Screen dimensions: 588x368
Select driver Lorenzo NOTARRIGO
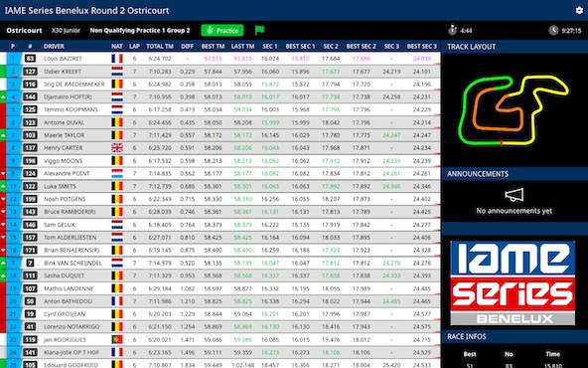tap(72, 326)
